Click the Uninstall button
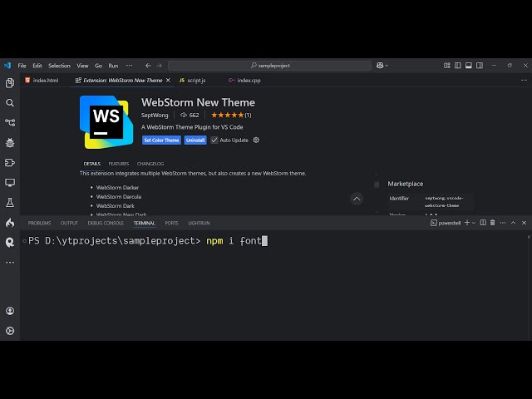This screenshot has width=532, height=399. 195,140
